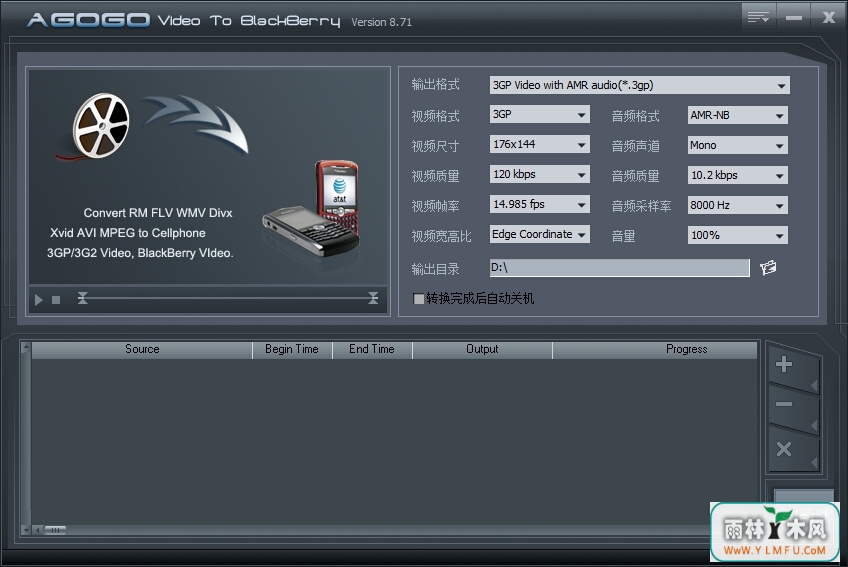The height and width of the screenshot is (567, 848).
Task: Minimize the AGOGO converter window
Action: pos(793,18)
